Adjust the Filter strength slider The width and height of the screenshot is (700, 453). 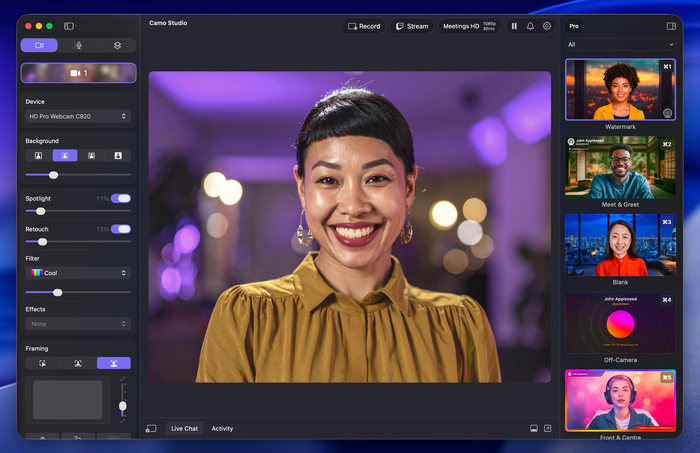coord(78,293)
